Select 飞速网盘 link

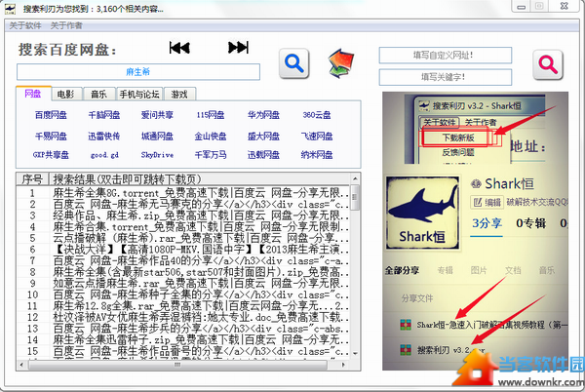click(317, 137)
